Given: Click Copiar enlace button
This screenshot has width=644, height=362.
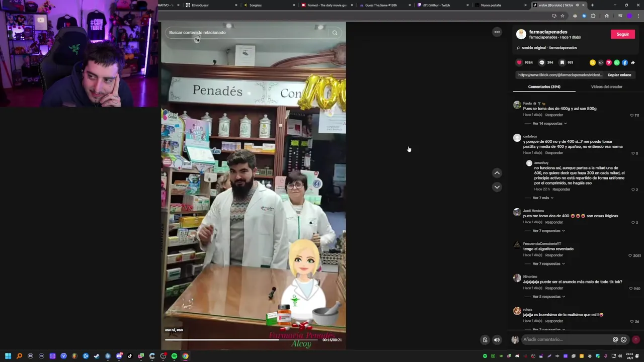Looking at the screenshot, I should pyautogui.click(x=619, y=75).
